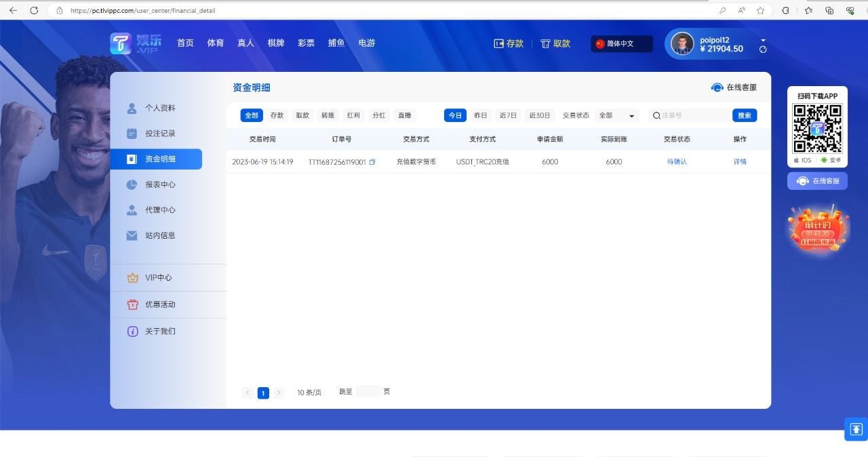Toggle the 近30日 date range filter
The image size is (868, 457).
539,115
